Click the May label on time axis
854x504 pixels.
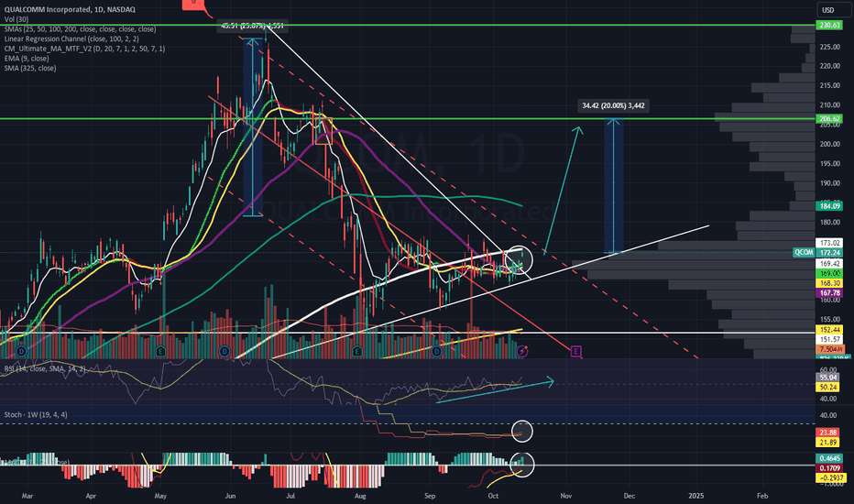(x=160, y=496)
